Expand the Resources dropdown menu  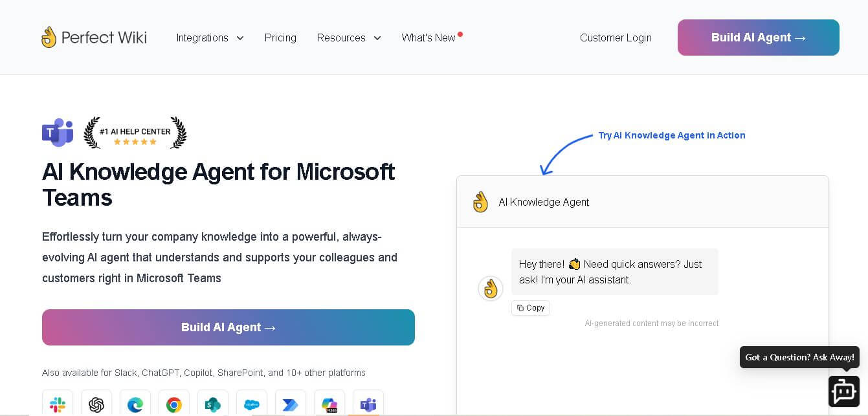pyautogui.click(x=348, y=38)
